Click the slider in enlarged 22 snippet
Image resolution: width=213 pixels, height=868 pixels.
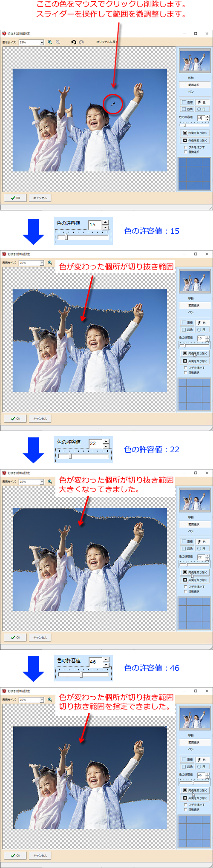[x=83, y=455]
